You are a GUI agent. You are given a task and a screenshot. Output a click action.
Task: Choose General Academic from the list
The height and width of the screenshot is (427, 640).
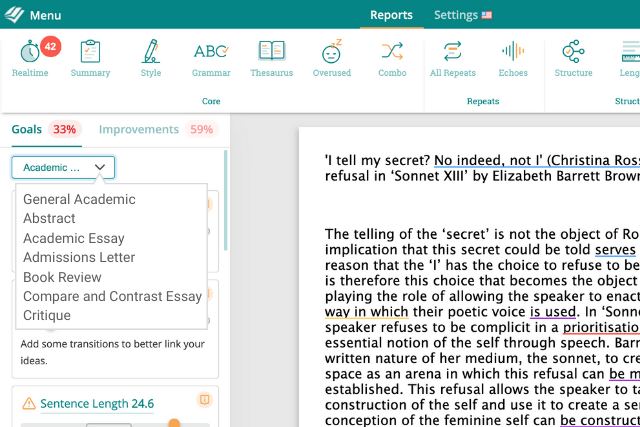tap(79, 199)
